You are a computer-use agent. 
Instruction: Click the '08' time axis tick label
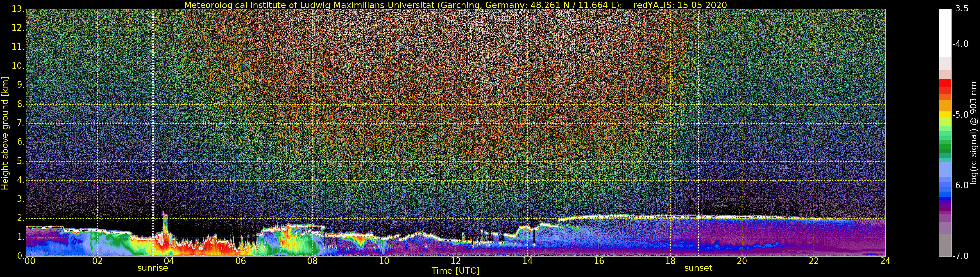pos(312,261)
